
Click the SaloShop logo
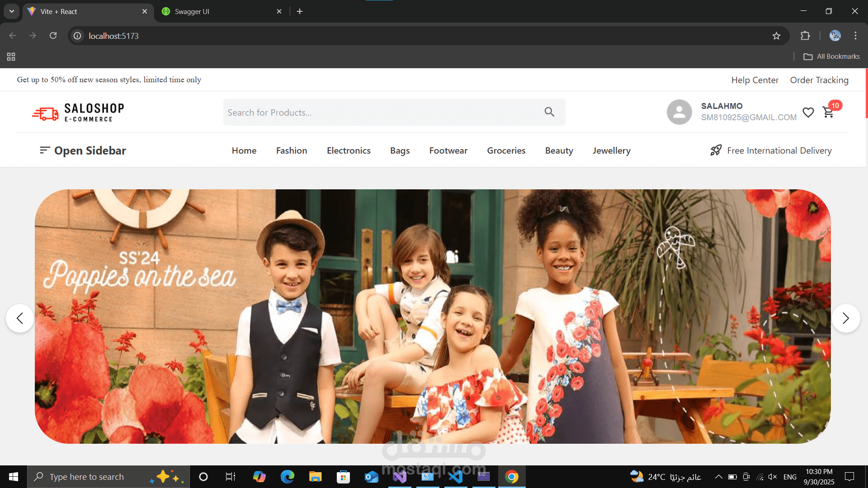(78, 112)
